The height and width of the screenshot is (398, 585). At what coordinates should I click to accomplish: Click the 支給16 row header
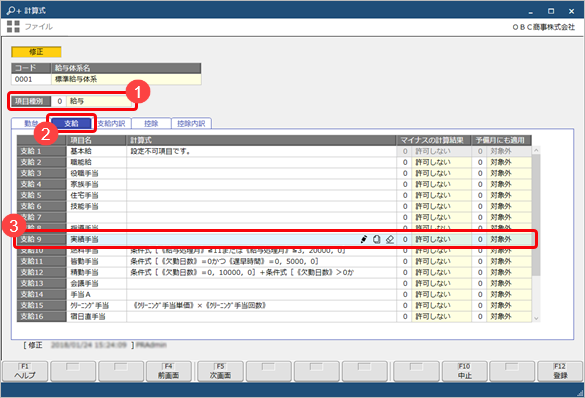[x=41, y=316]
